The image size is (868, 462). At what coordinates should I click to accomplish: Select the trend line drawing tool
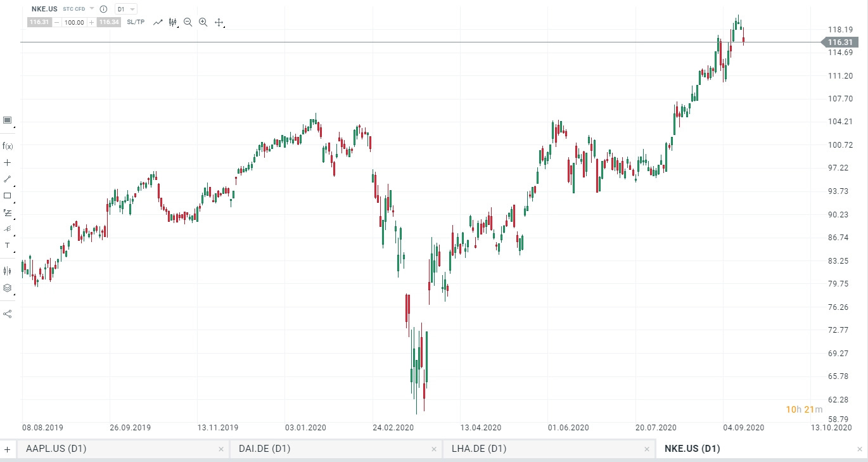point(158,22)
